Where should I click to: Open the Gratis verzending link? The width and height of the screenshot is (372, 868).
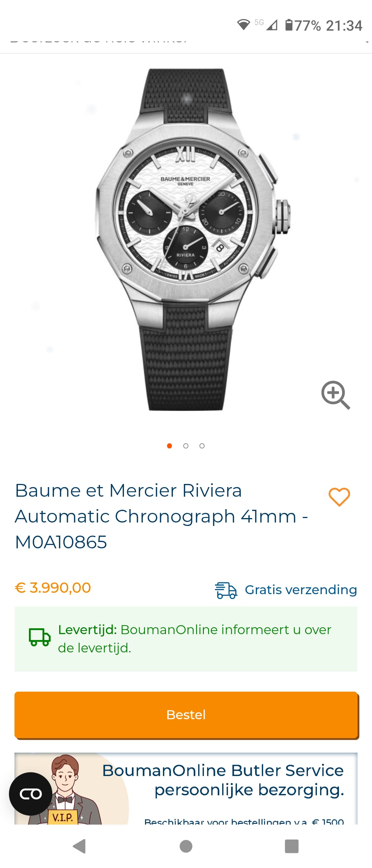(x=301, y=590)
